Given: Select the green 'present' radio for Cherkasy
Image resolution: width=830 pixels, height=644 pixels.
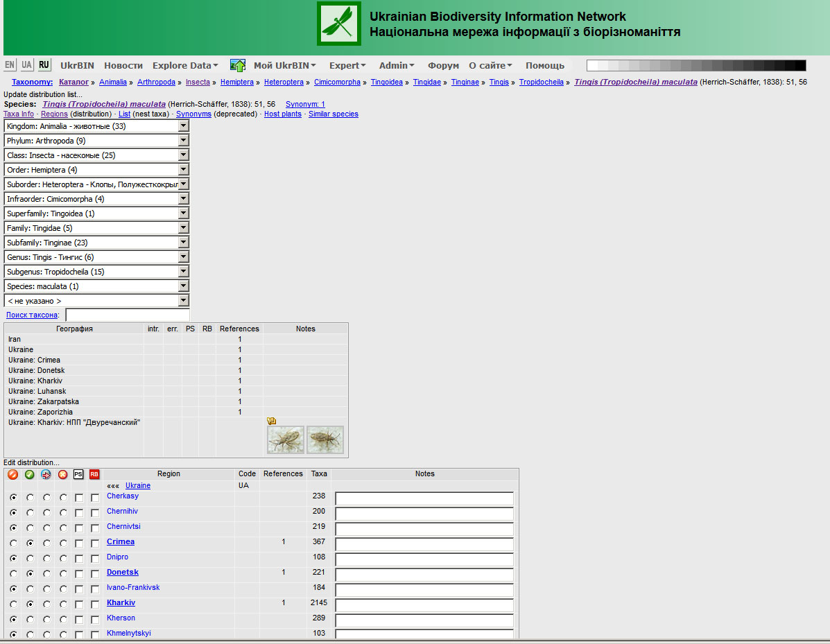Looking at the screenshot, I should tap(30, 498).
